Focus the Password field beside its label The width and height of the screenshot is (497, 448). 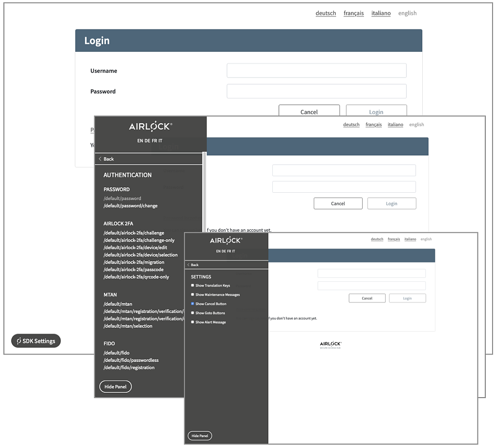(x=316, y=91)
